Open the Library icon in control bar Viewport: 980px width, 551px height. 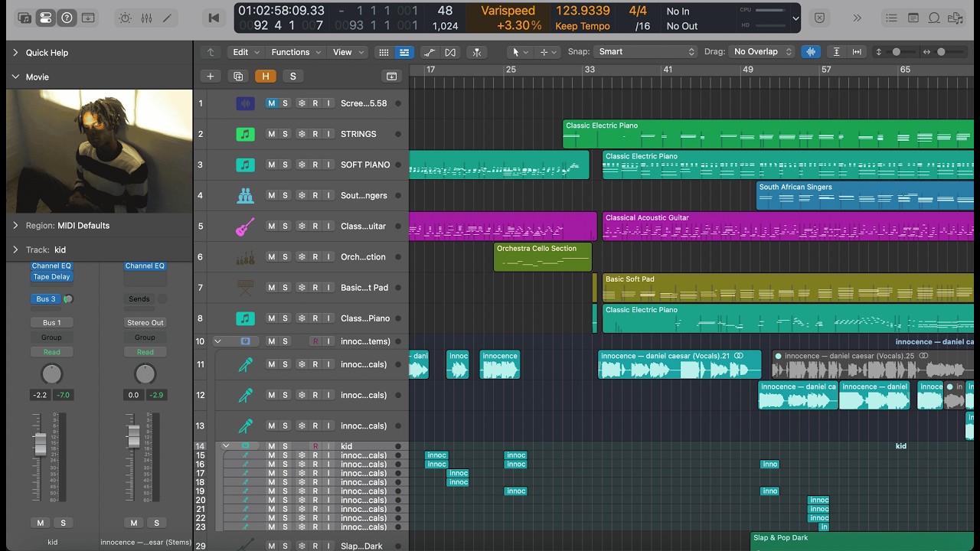click(24, 18)
